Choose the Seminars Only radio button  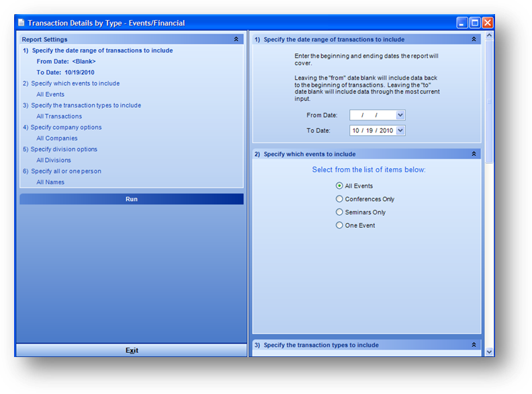pyautogui.click(x=339, y=212)
